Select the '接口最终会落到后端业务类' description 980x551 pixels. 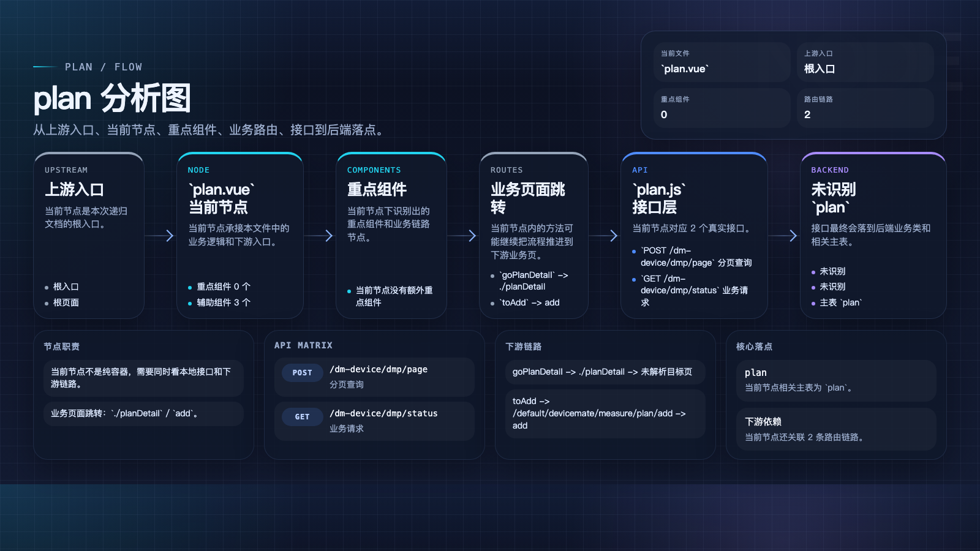[871, 235]
